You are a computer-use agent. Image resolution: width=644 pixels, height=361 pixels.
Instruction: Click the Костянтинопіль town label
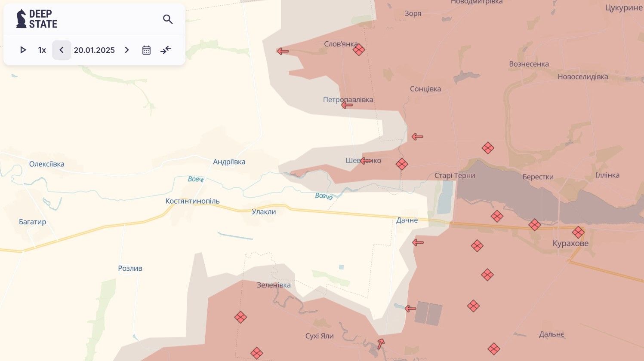(192, 201)
